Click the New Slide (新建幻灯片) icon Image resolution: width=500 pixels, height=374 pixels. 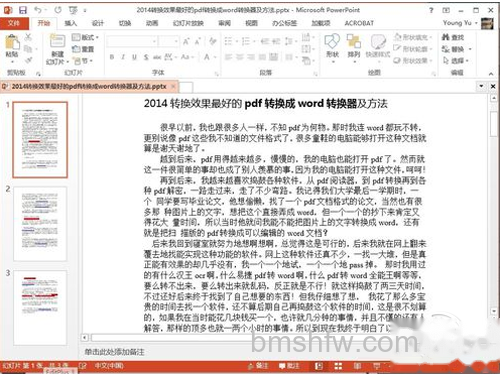pos(57,41)
